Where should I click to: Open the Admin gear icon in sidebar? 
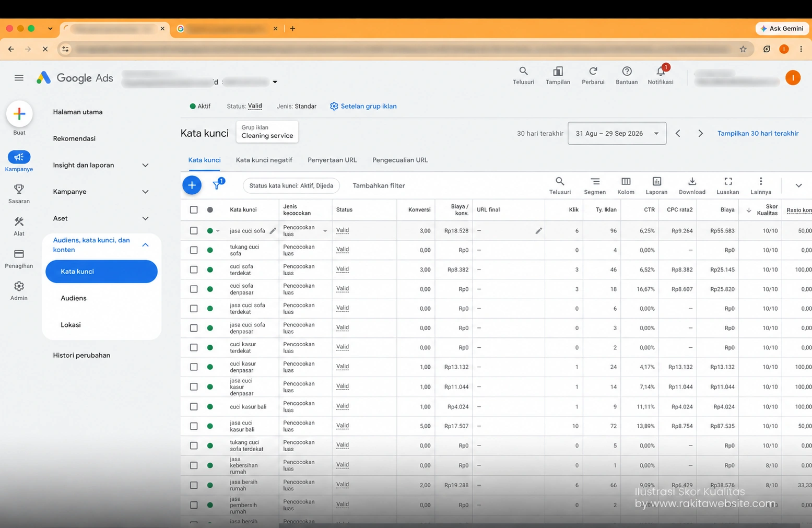19,286
